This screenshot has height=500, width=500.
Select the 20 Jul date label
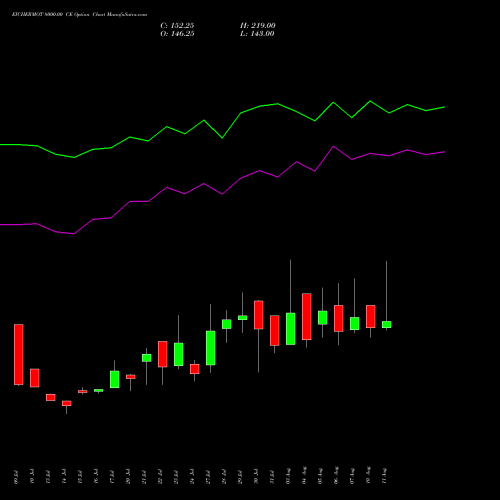coord(128,477)
